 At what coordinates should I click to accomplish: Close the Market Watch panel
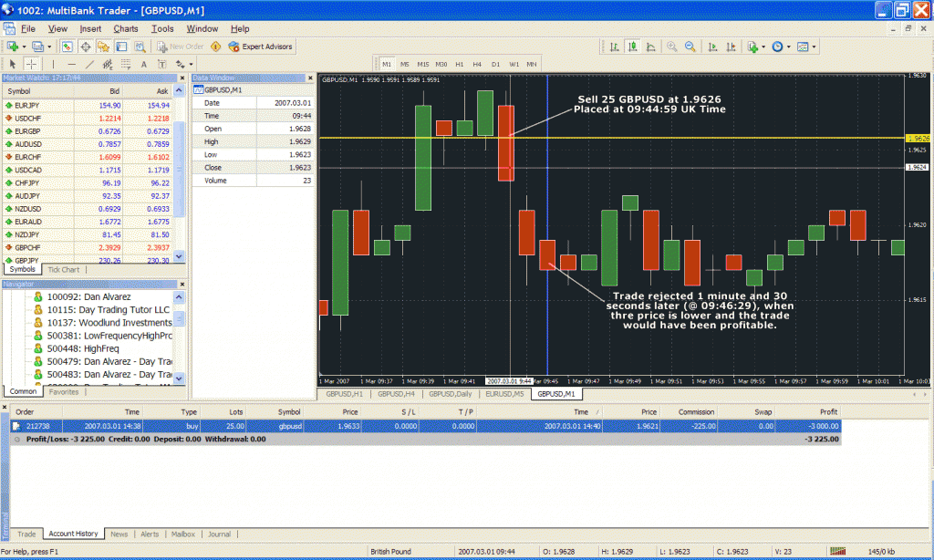pyautogui.click(x=182, y=78)
